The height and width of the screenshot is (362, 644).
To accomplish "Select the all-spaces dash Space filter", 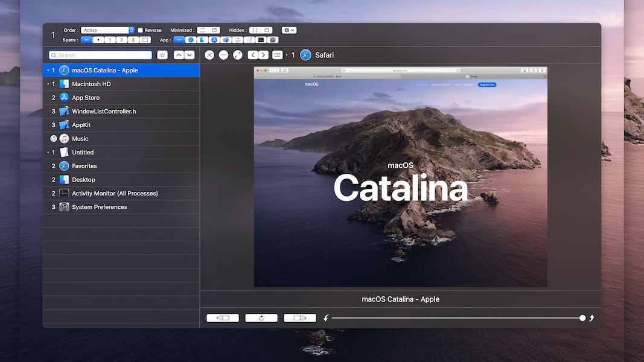I will pos(86,40).
